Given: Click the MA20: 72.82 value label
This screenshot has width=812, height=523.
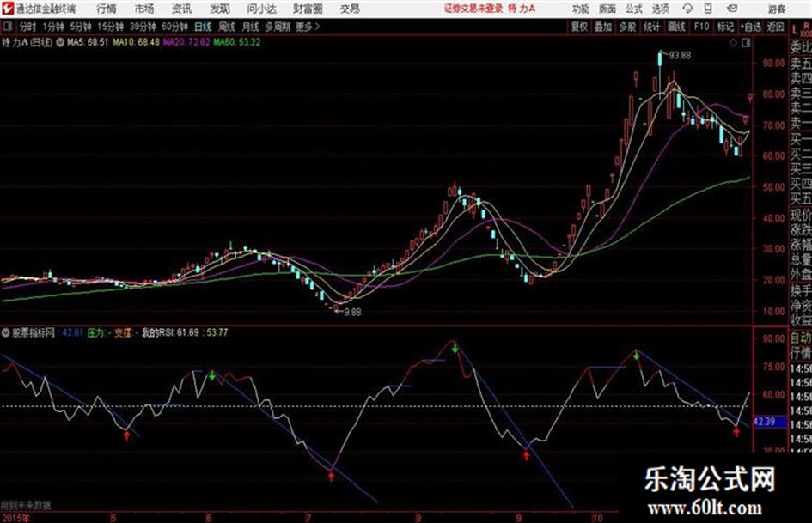Looking at the screenshot, I should [186, 42].
